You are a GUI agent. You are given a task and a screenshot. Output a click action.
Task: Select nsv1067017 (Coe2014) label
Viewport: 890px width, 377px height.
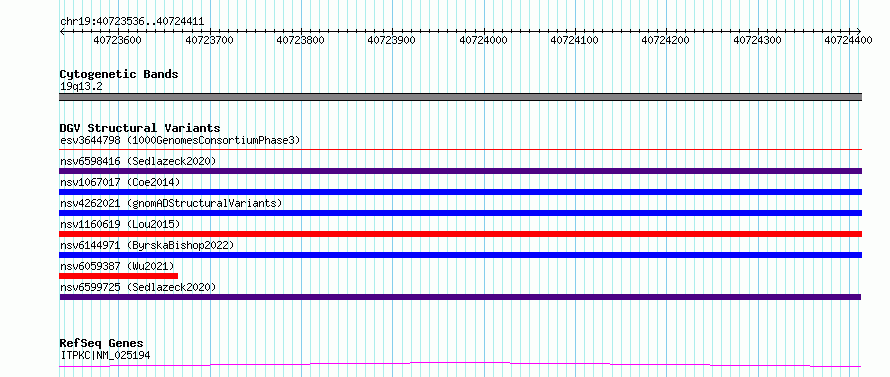point(120,182)
